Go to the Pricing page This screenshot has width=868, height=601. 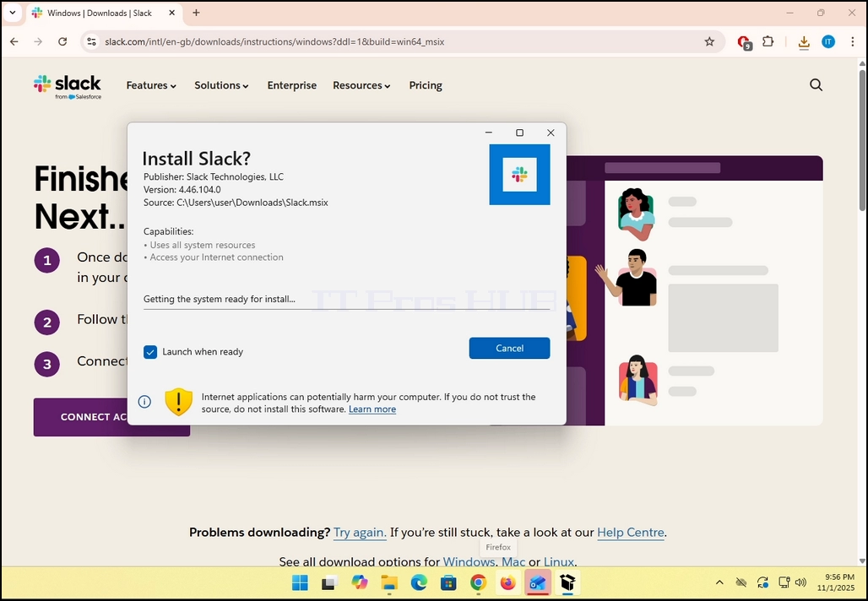tap(426, 85)
